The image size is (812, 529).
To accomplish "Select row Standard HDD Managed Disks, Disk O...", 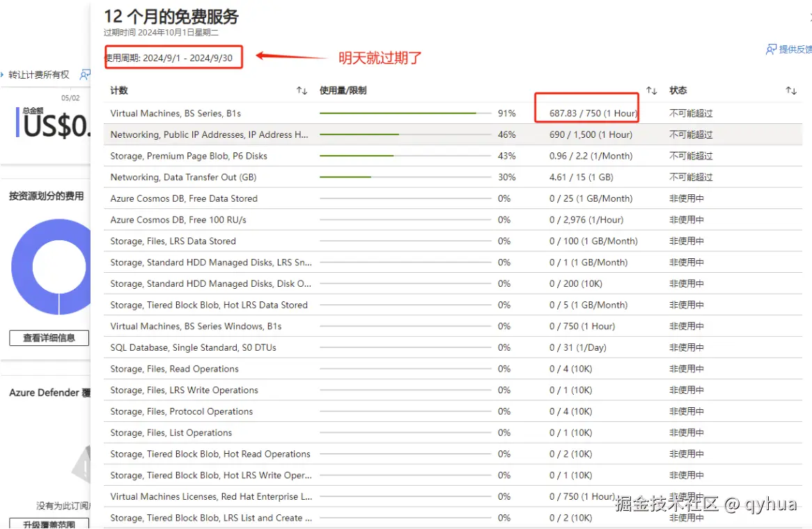I will tap(453, 283).
